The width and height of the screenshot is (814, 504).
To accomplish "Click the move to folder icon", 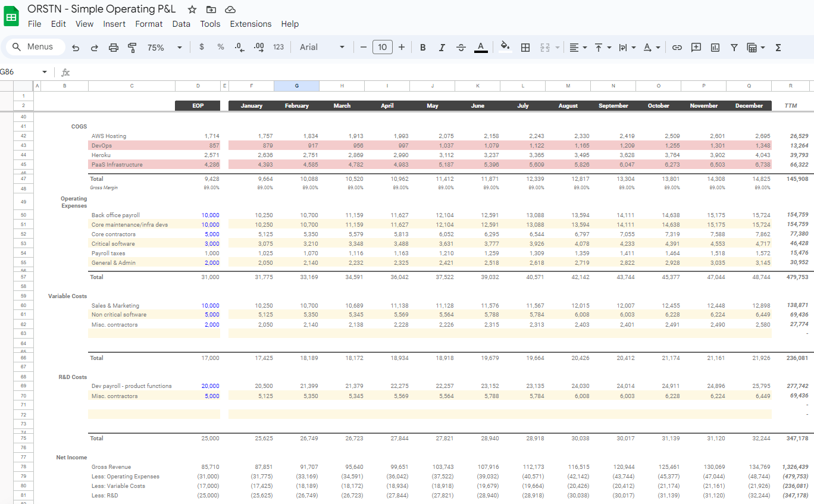I will click(x=211, y=10).
